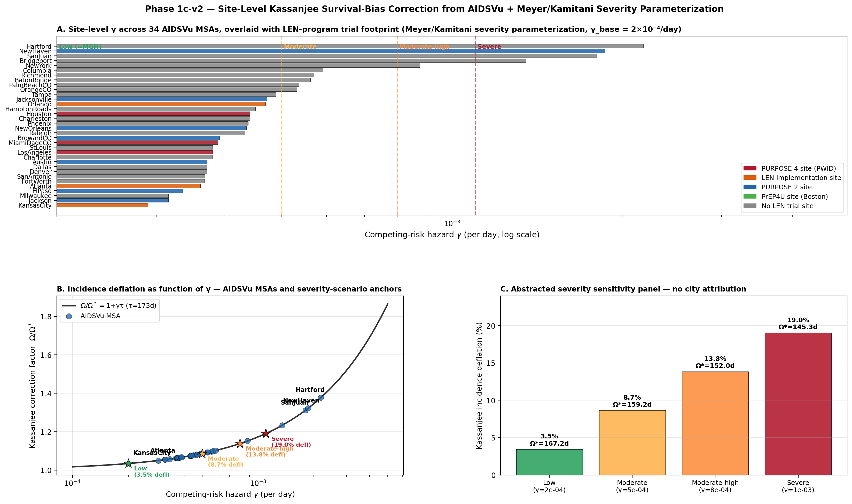
Task: Click the Moderate bar in panel C
Action: click(632, 443)
